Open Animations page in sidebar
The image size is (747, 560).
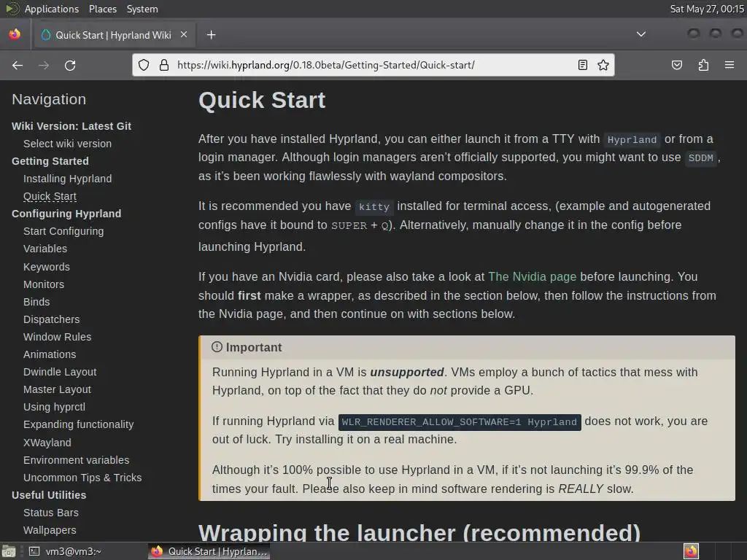[x=50, y=354]
